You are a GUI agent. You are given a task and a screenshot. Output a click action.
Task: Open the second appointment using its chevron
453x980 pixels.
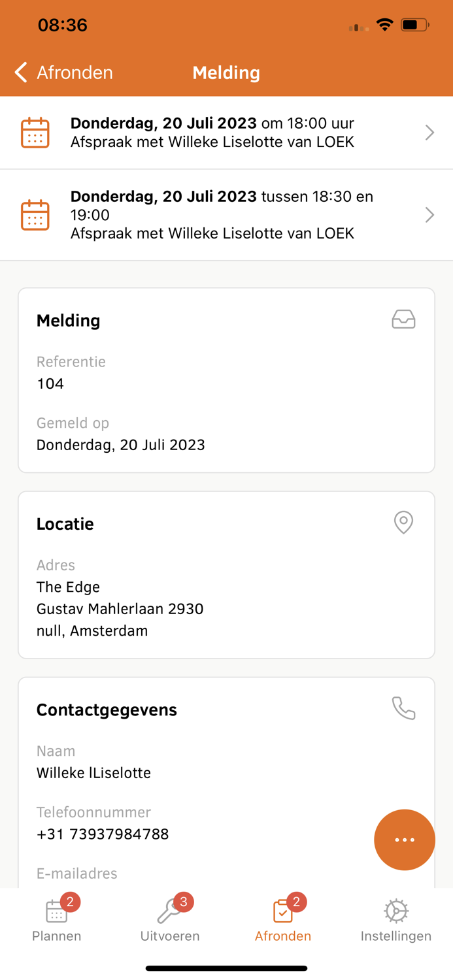pos(429,214)
